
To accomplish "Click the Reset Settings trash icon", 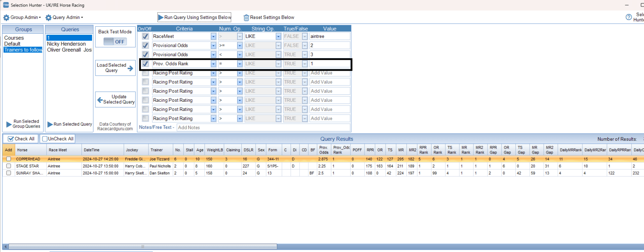I will [246, 18].
